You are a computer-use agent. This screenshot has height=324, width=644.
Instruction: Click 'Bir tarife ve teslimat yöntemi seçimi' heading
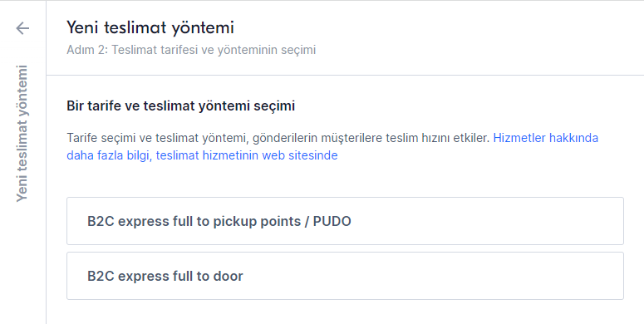(x=180, y=106)
